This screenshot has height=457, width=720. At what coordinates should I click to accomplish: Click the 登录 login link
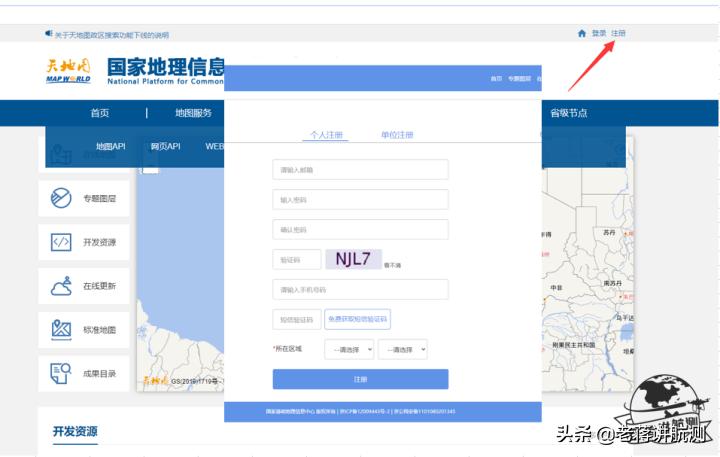pyautogui.click(x=599, y=33)
